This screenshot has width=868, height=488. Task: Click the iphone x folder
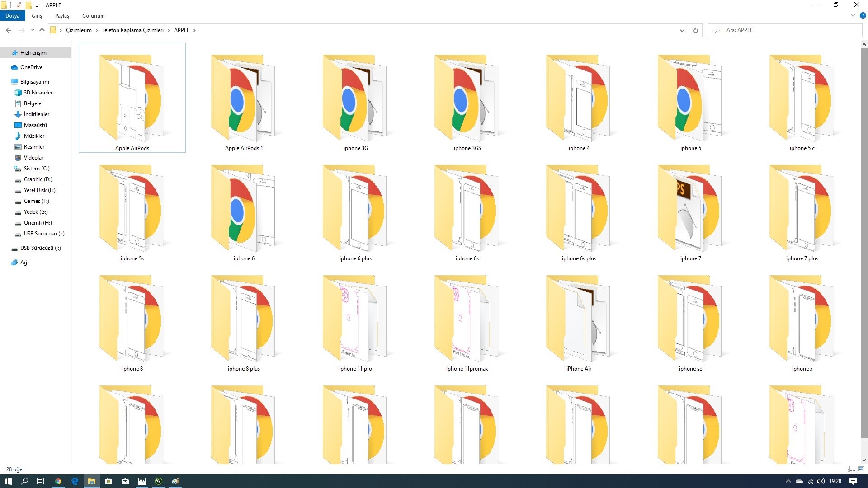point(802,319)
